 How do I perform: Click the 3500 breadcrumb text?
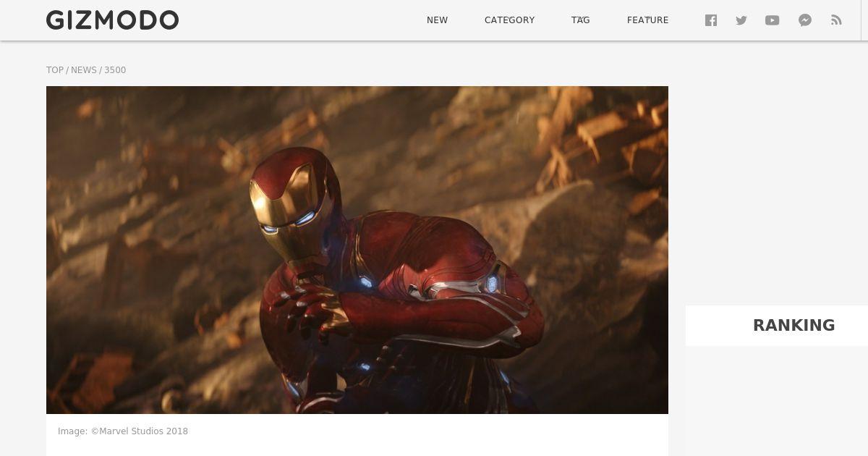click(115, 70)
